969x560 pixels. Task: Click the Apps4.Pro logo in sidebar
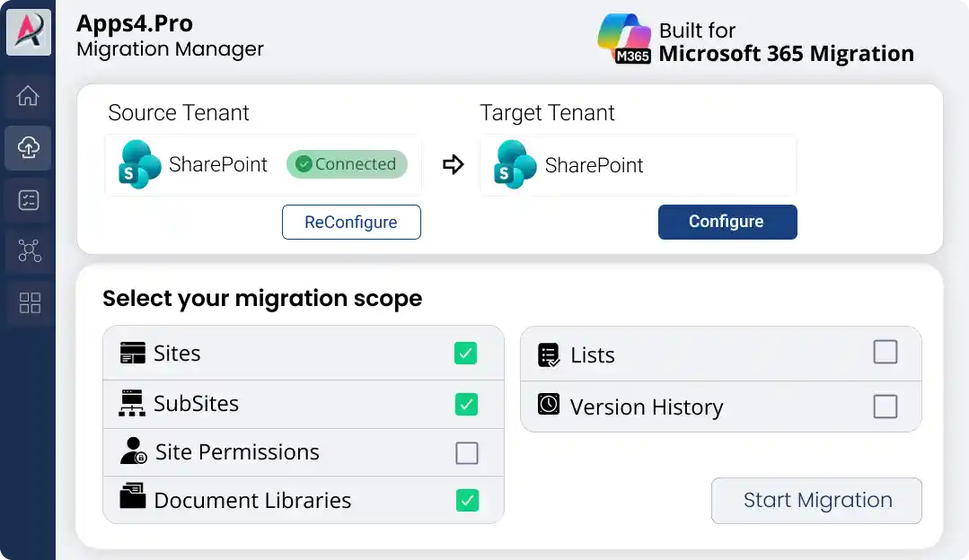[29, 31]
